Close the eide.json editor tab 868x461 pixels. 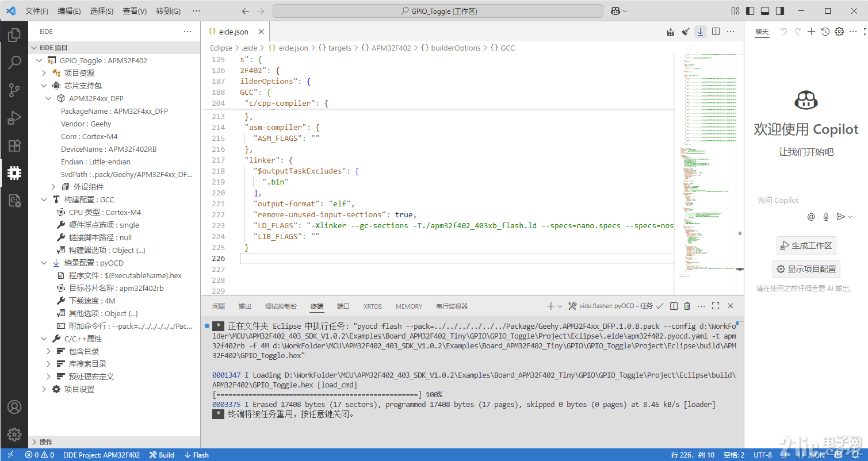click(x=261, y=32)
